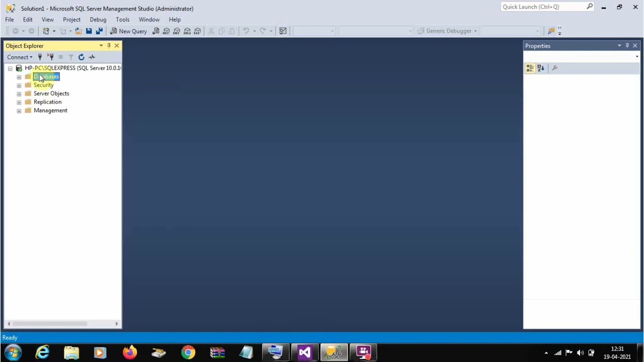
Task: Open Firefox from taskbar
Action: click(130, 352)
